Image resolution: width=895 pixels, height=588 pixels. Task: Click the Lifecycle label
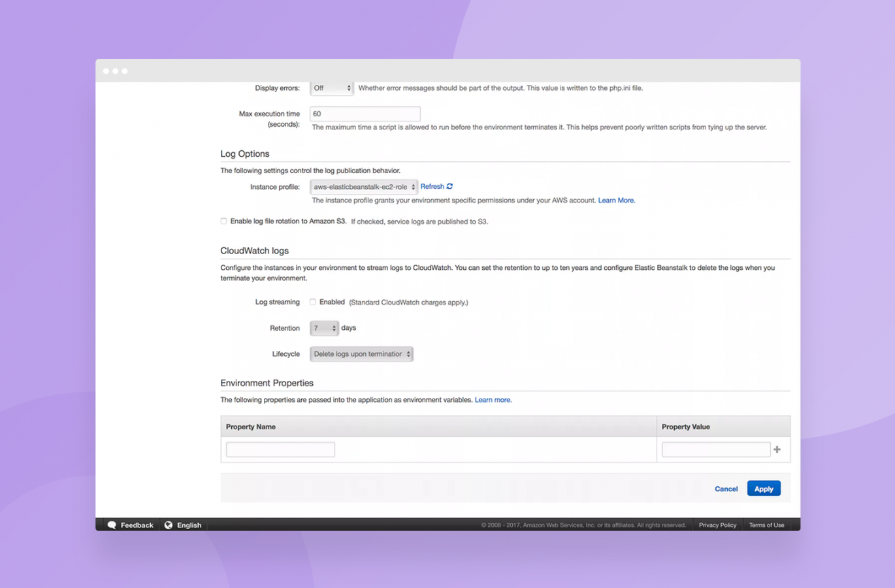286,354
